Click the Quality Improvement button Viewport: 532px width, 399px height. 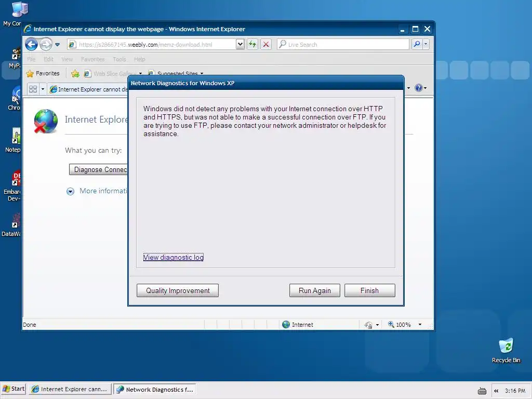(178, 290)
